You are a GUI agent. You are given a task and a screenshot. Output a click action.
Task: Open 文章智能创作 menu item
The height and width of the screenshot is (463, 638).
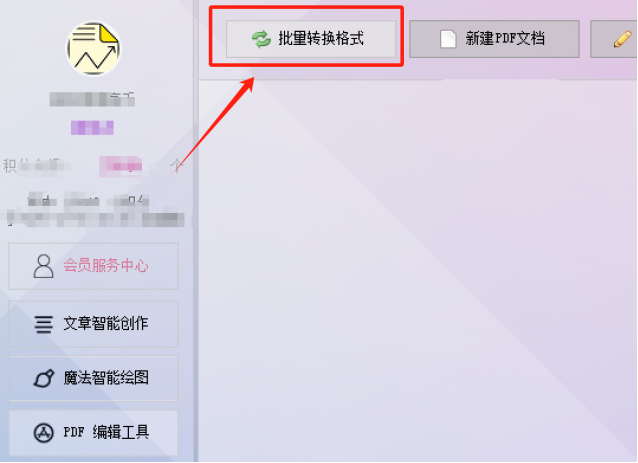point(94,324)
